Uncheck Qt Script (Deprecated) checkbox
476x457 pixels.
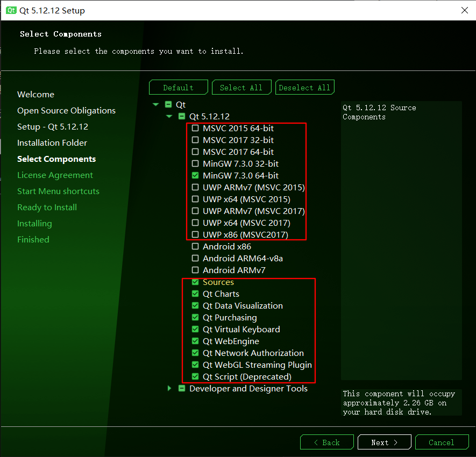point(195,376)
